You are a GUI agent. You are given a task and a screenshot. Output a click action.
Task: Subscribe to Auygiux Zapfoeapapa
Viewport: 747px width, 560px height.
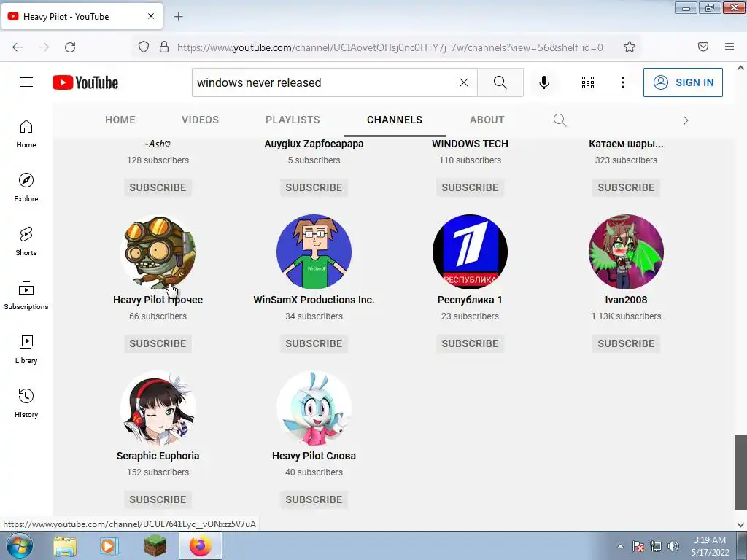(314, 187)
